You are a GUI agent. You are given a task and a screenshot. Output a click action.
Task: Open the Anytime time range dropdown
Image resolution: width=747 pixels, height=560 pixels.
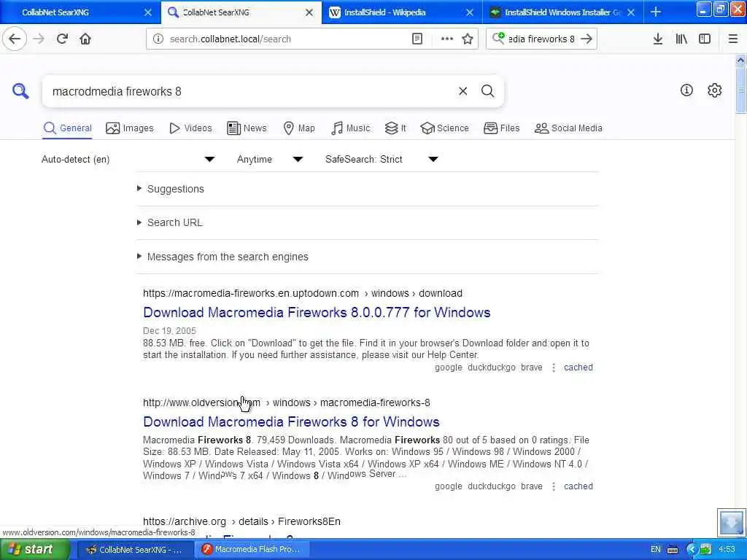[x=270, y=159]
